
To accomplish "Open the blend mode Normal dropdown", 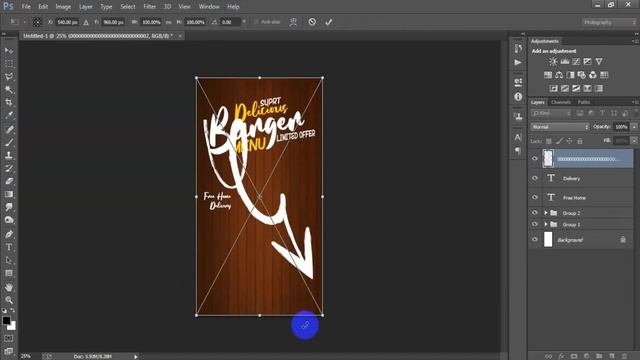I will [560, 127].
